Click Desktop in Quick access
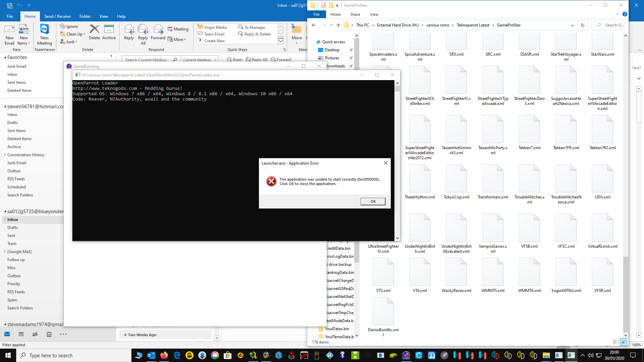Viewport: 644px width, 362px height. (332, 50)
